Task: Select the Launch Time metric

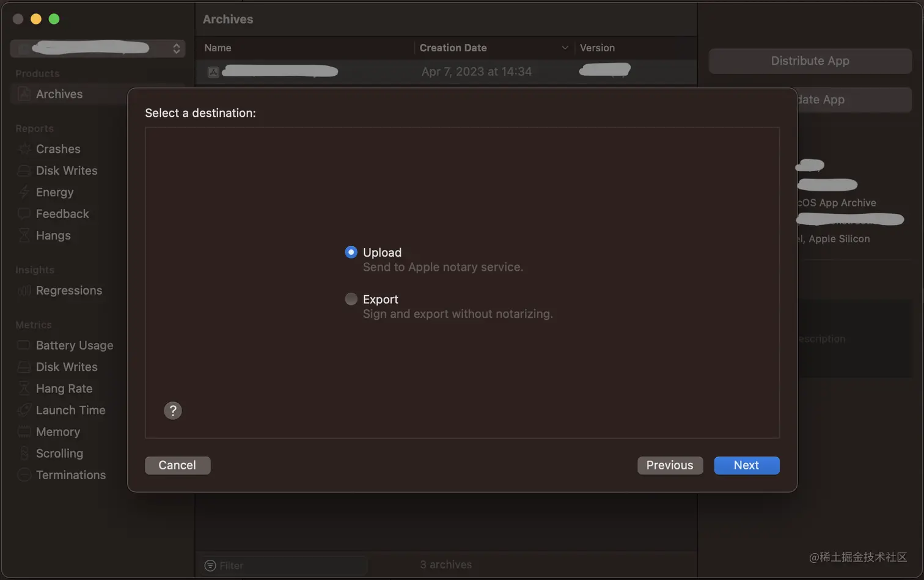Action: [70, 410]
